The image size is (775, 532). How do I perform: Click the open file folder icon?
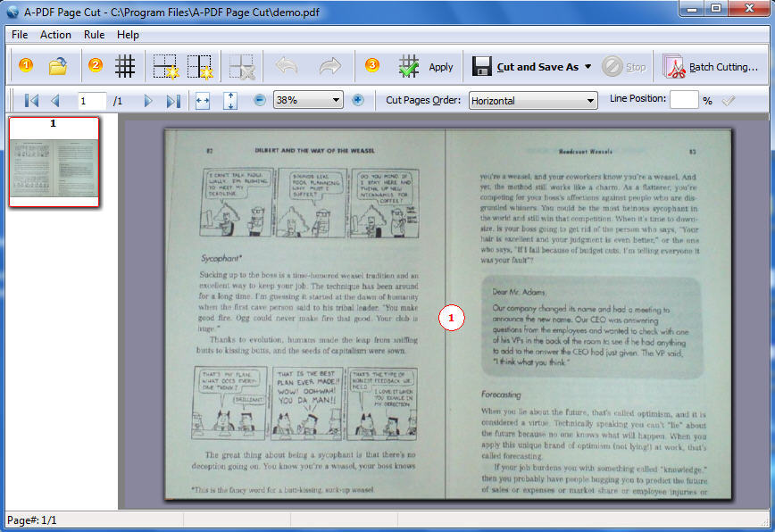click(x=58, y=66)
